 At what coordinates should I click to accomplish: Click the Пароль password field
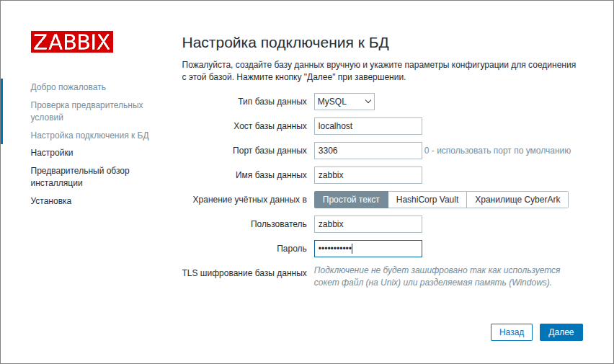tap(368, 249)
